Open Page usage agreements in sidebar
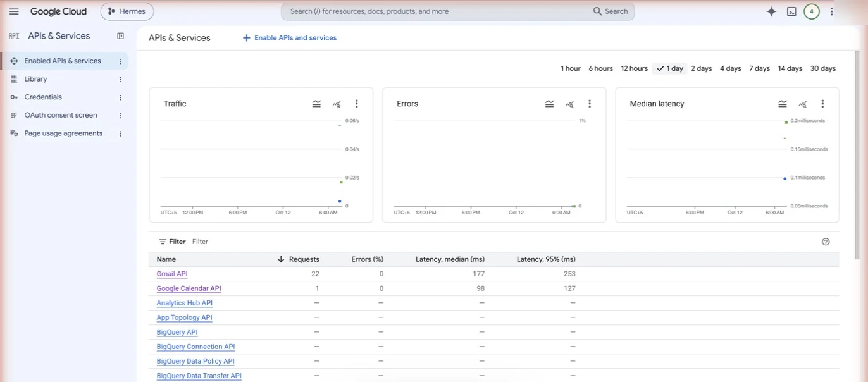The image size is (868, 382). pyautogui.click(x=65, y=133)
